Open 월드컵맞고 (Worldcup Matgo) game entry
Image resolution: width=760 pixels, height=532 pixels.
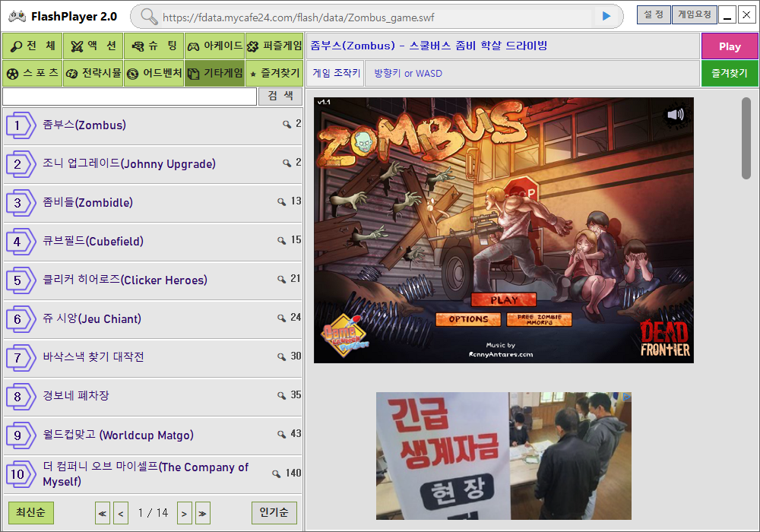coord(153,435)
